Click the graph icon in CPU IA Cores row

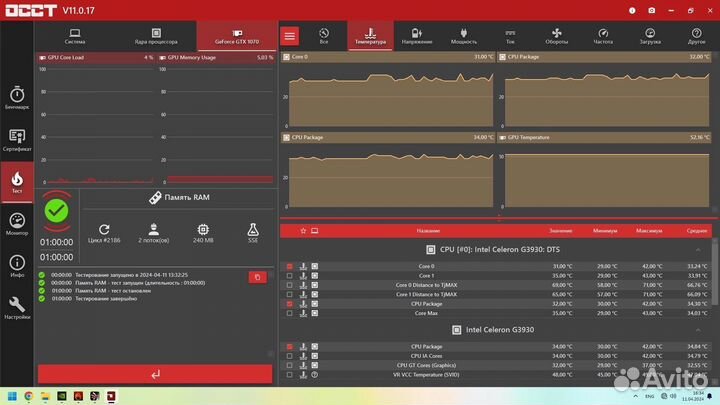pos(303,356)
